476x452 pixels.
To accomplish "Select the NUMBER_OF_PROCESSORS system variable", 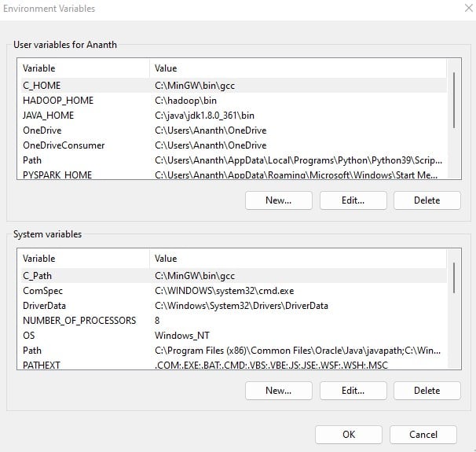I will coord(234,320).
